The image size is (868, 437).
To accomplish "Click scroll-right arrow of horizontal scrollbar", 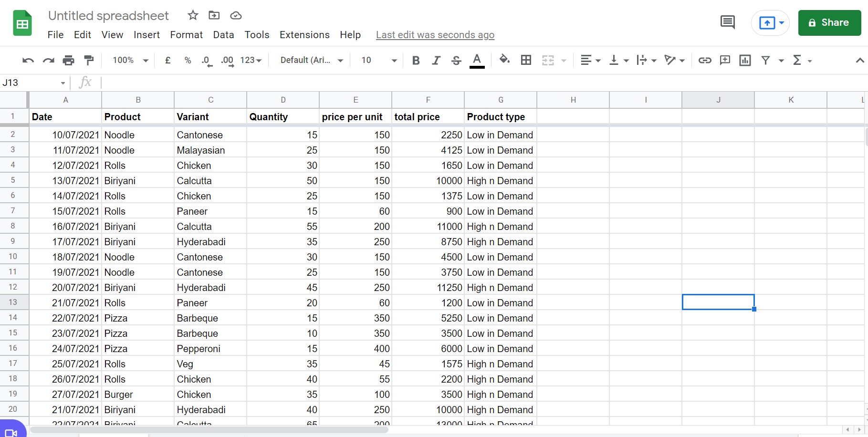I will click(x=859, y=430).
